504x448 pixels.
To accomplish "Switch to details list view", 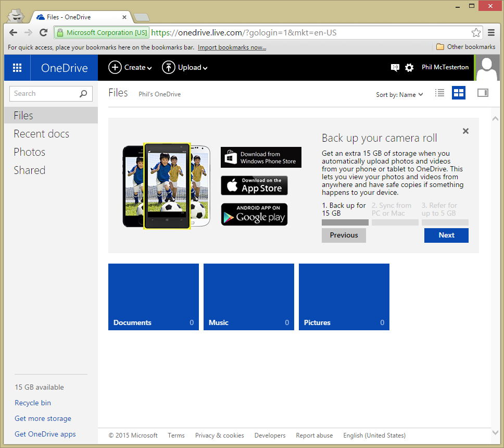I will (440, 93).
